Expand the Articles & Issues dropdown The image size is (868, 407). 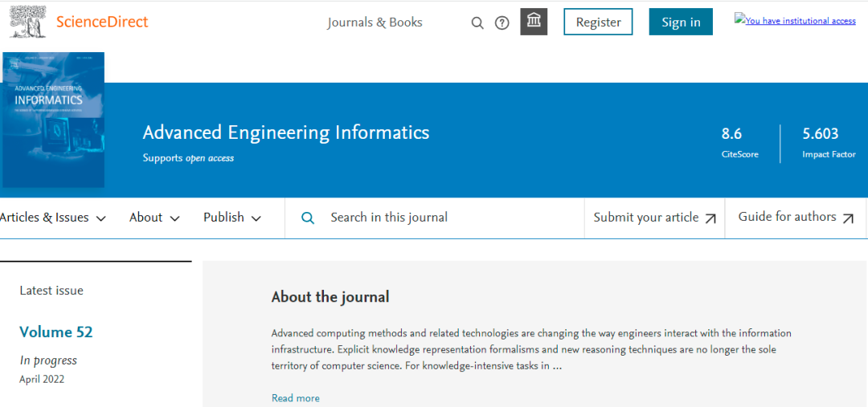(53, 218)
